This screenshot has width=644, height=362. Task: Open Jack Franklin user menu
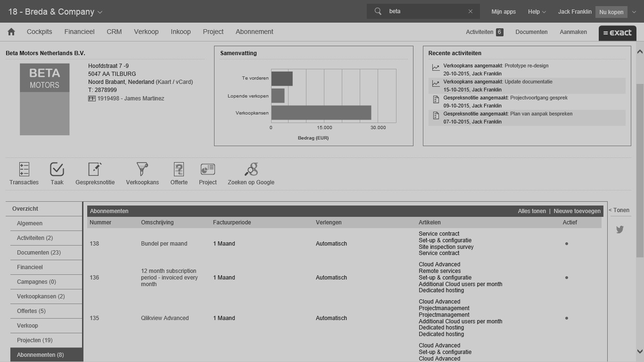(575, 12)
